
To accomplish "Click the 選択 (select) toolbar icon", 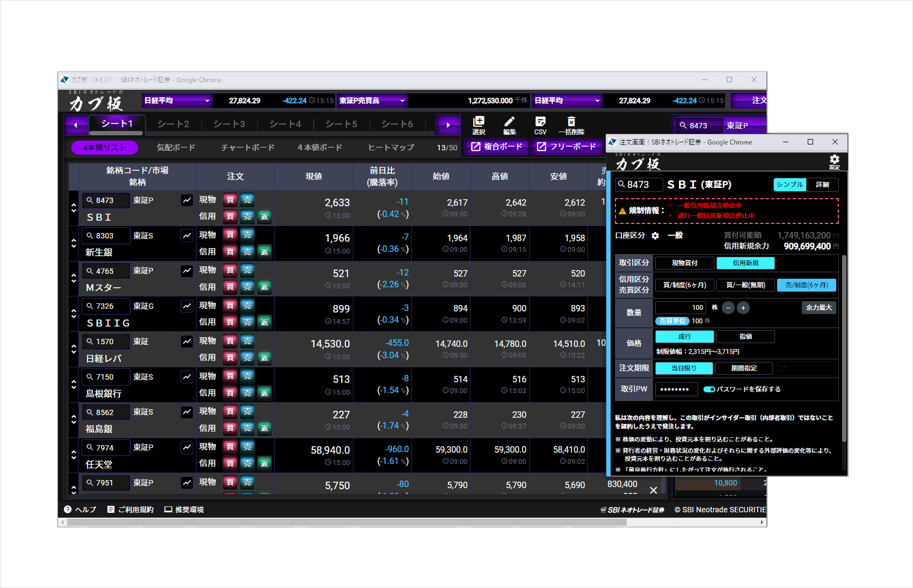I will pyautogui.click(x=479, y=126).
